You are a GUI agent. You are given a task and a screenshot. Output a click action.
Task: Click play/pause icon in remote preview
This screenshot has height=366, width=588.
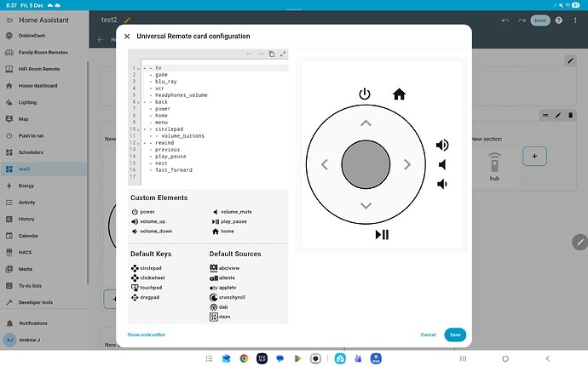[382, 235]
